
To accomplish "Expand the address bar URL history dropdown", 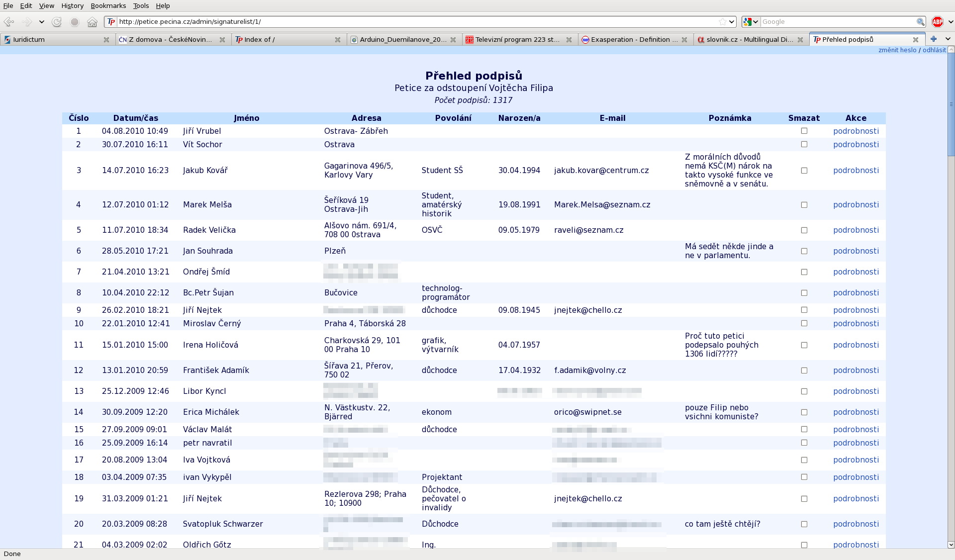I will point(732,22).
